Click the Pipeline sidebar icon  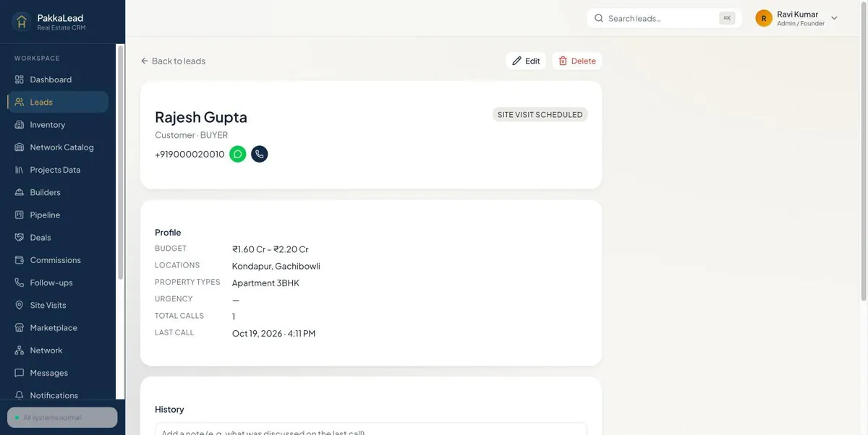[x=20, y=215]
